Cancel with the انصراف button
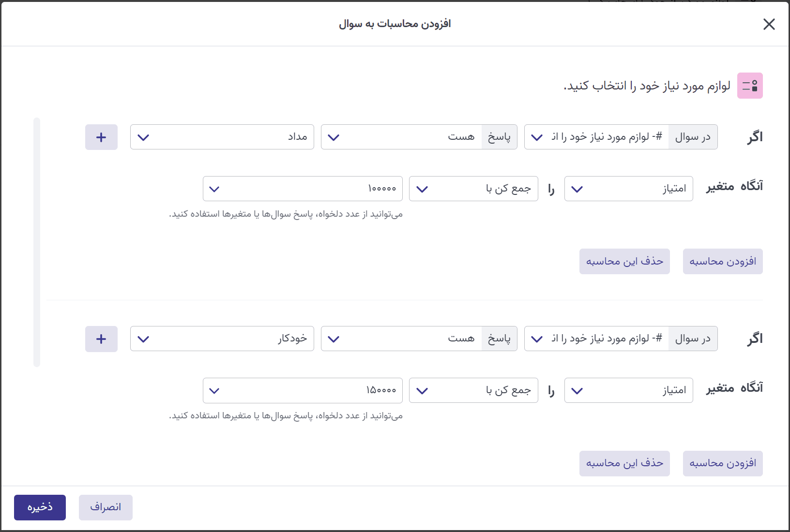Screen dimensions: 790x532 (106, 507)
